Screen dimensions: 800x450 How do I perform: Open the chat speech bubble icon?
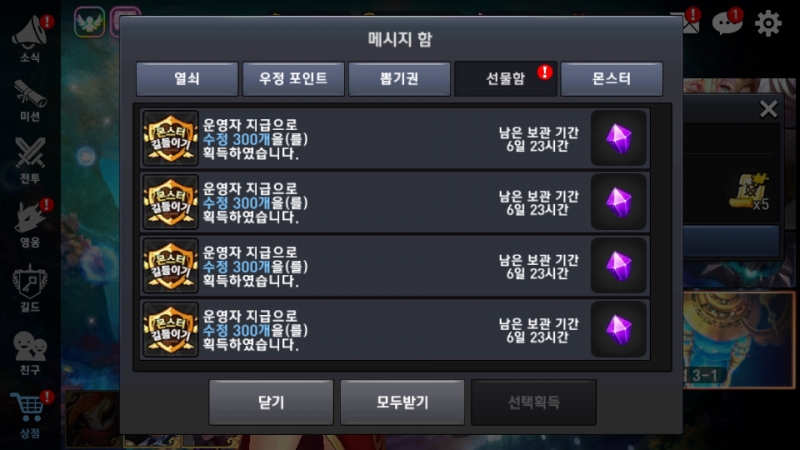tap(727, 22)
